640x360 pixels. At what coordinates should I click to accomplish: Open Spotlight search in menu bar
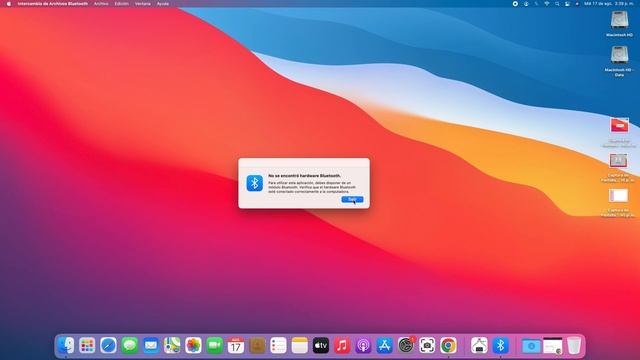pyautogui.click(x=557, y=4)
